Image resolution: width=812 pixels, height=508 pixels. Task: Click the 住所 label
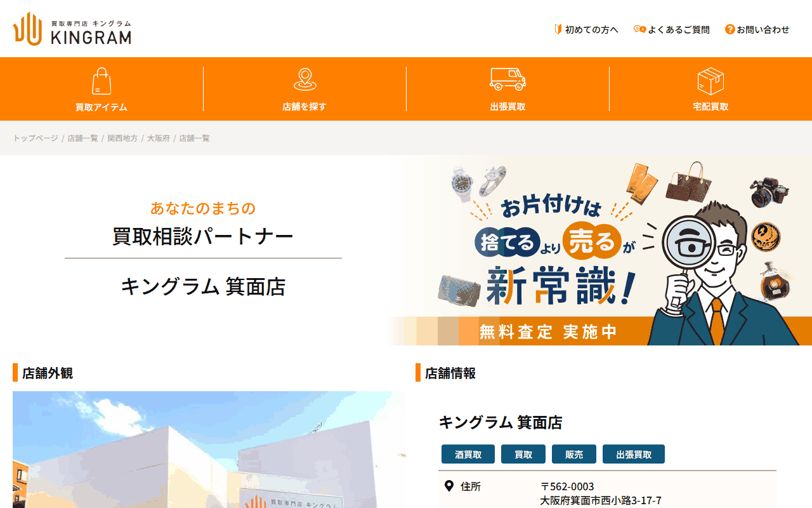pyautogui.click(x=471, y=486)
